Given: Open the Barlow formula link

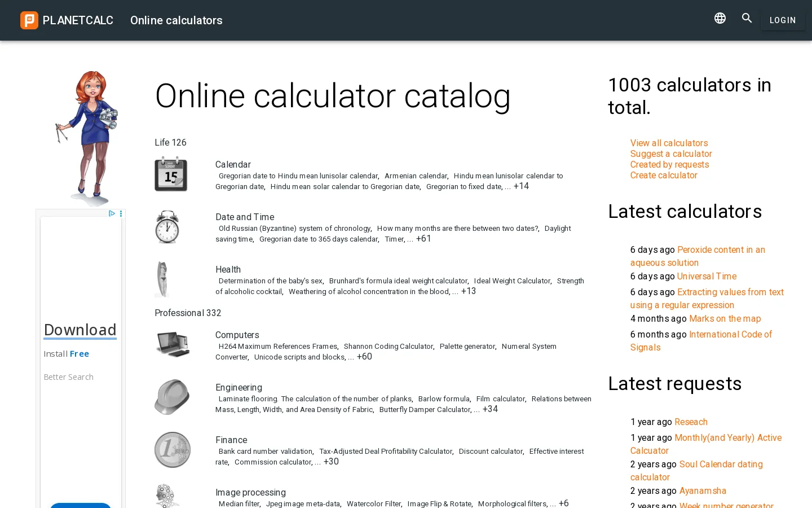Looking at the screenshot, I should tap(444, 399).
